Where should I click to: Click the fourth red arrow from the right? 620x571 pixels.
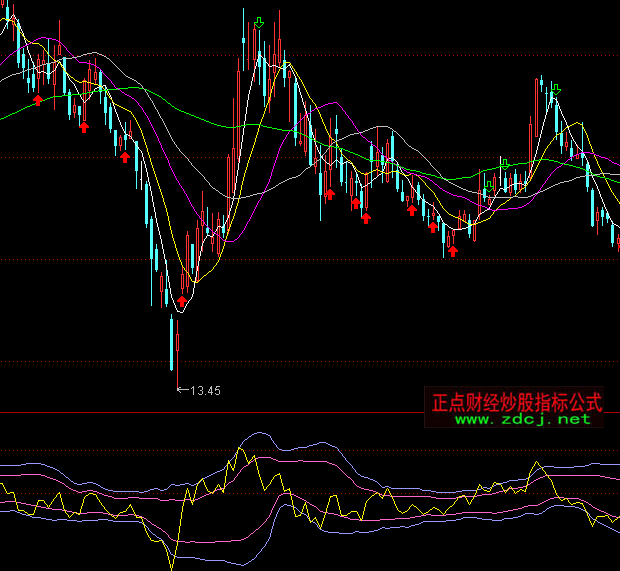click(x=366, y=216)
